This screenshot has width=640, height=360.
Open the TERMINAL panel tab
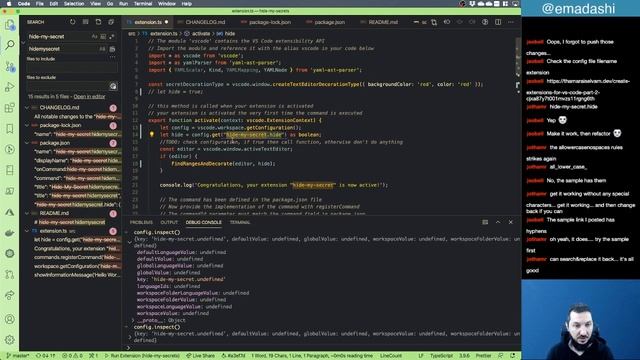click(240, 222)
